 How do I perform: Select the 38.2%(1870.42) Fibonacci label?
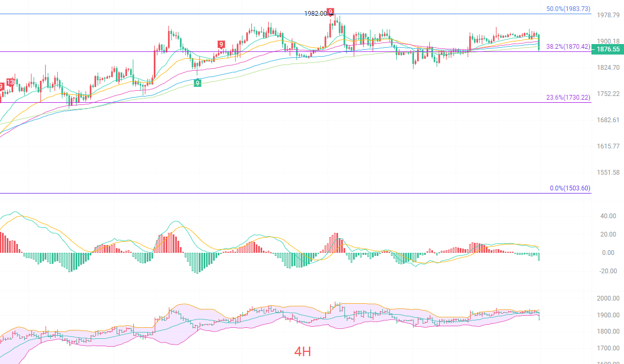click(x=568, y=47)
